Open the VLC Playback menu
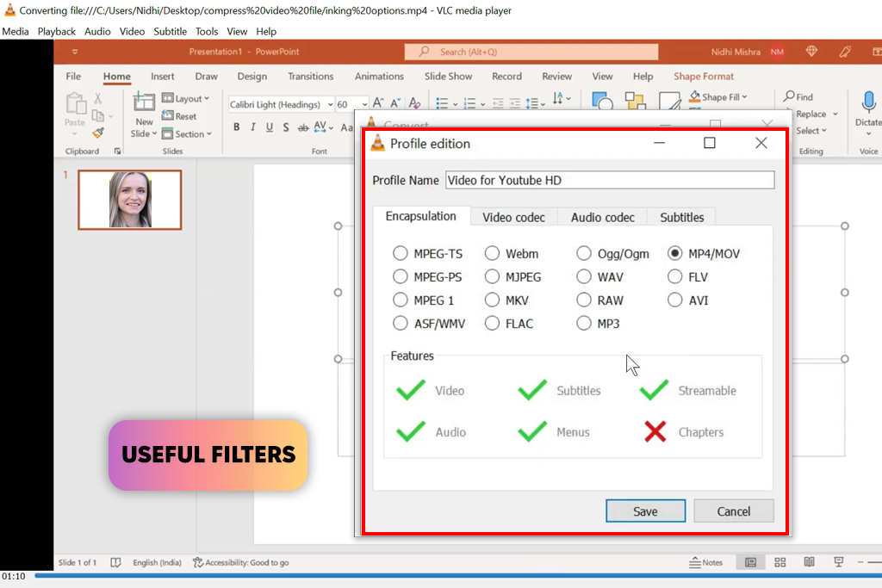882x588 pixels. pyautogui.click(x=57, y=31)
